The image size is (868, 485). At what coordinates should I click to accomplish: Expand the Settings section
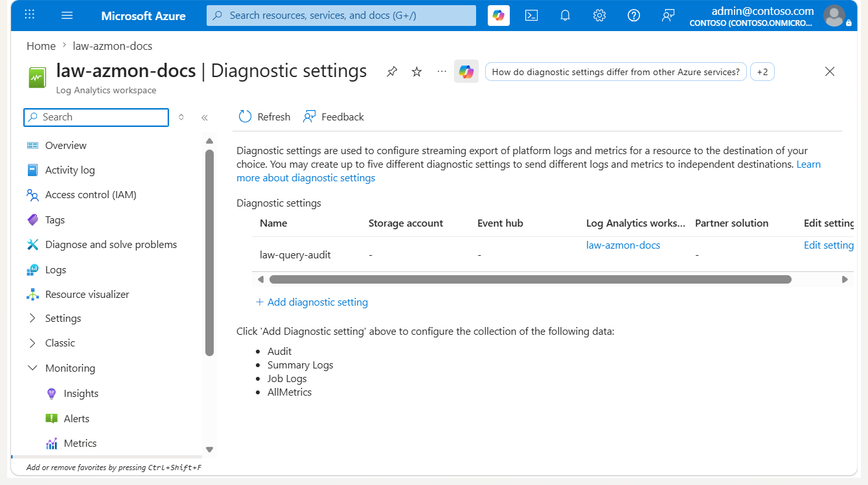coord(32,319)
